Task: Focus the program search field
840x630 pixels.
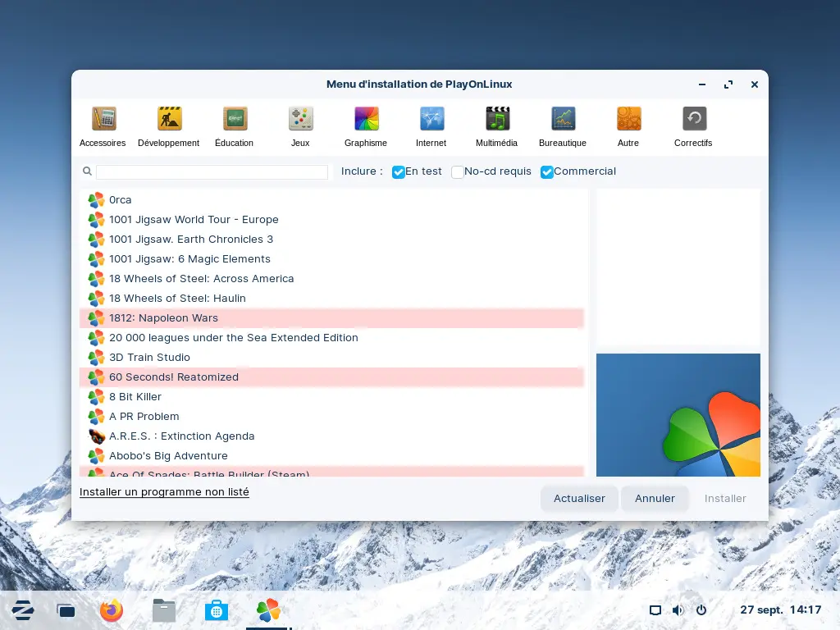Action: pos(212,172)
